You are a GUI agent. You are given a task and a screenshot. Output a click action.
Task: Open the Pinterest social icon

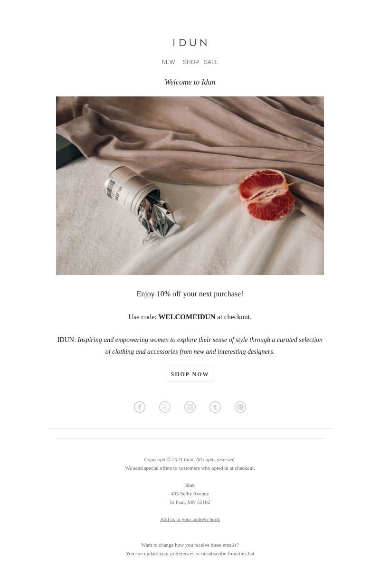pyautogui.click(x=240, y=407)
